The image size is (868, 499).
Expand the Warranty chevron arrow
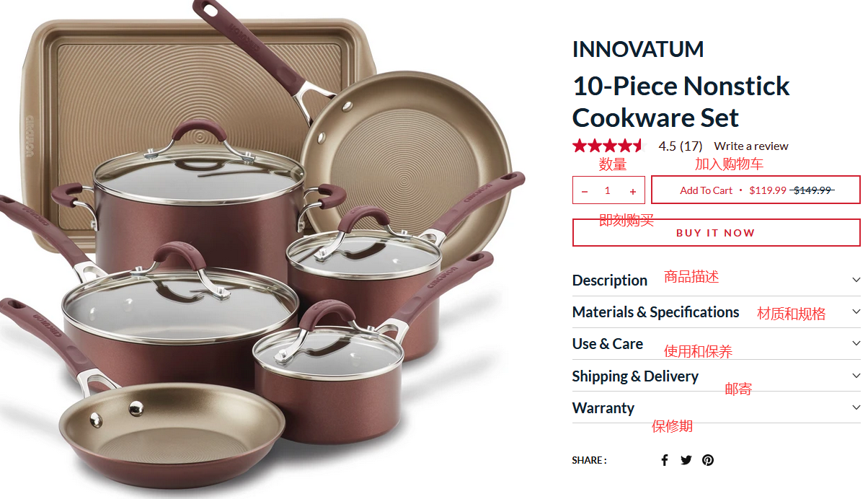(856, 407)
